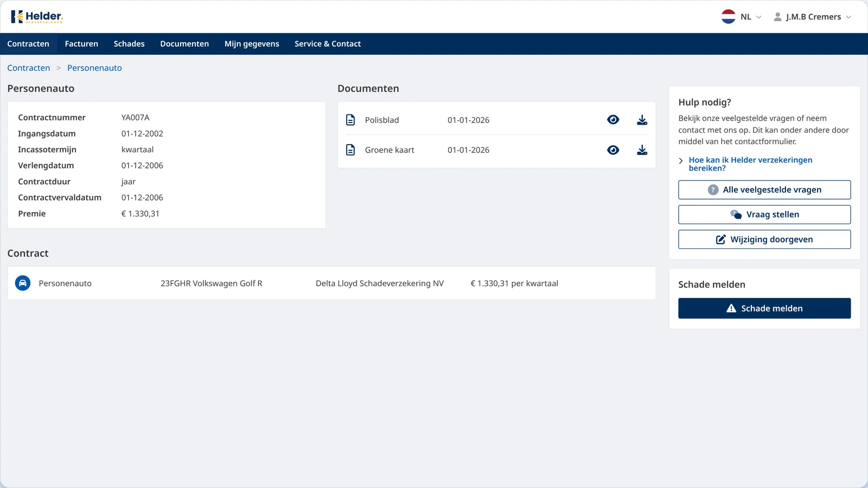868x488 pixels.
Task: Switch to the Schades menu tab
Action: click(x=129, y=44)
